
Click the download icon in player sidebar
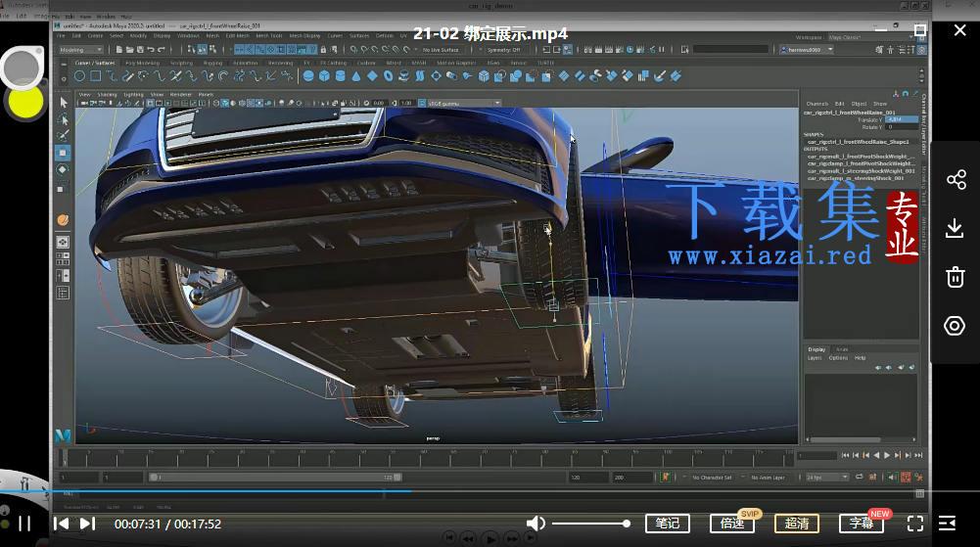pyautogui.click(x=955, y=229)
